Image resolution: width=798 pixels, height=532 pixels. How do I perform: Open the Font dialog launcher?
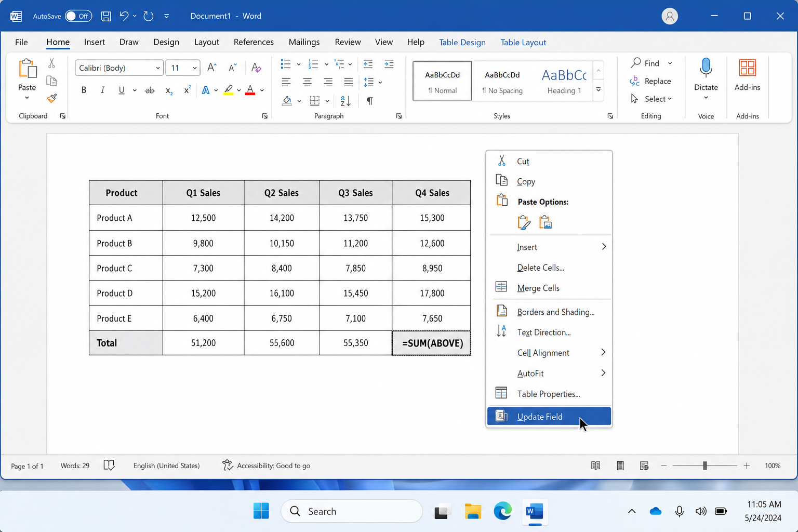point(265,116)
